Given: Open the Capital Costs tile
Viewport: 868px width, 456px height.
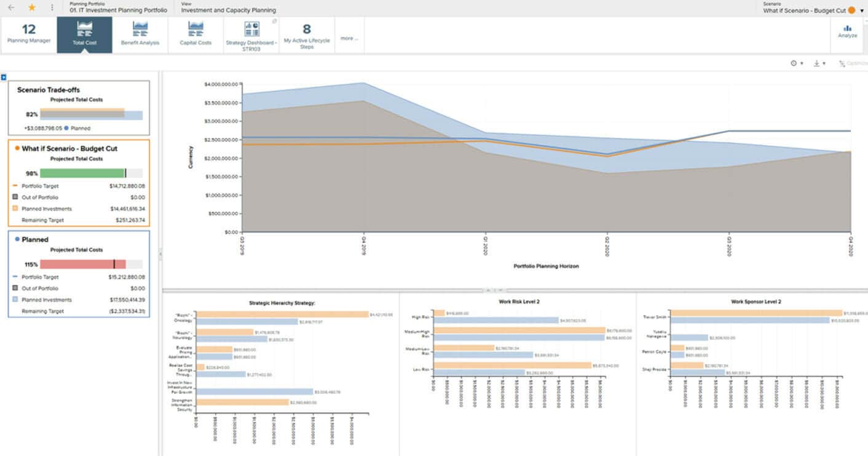Looking at the screenshot, I should coord(195,34).
